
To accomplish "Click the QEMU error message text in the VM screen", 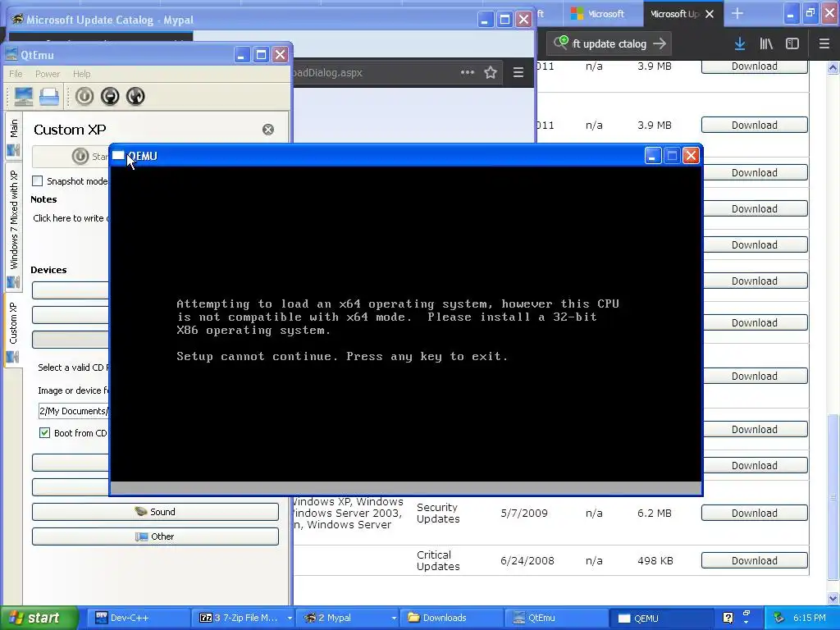I will coord(398,330).
